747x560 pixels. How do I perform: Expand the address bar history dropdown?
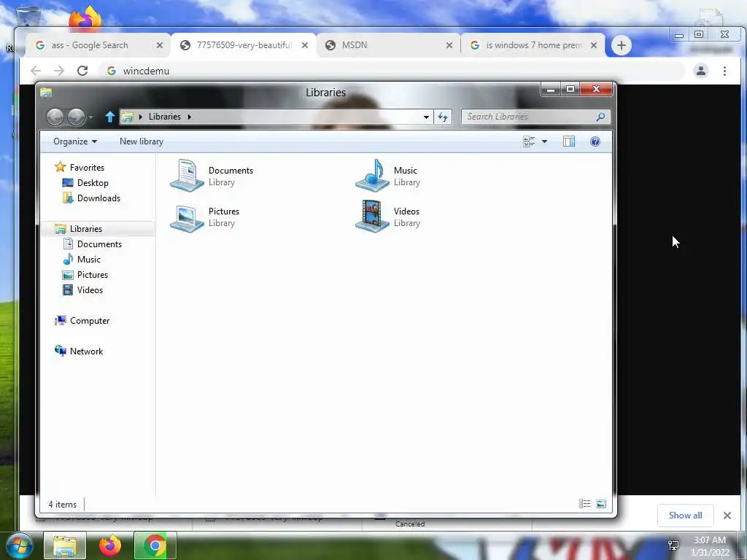click(426, 117)
